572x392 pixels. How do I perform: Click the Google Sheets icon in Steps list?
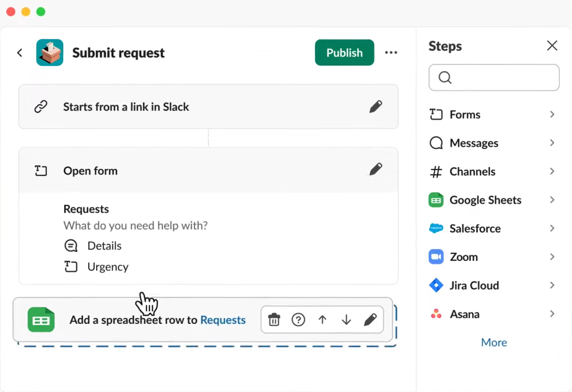pos(436,200)
